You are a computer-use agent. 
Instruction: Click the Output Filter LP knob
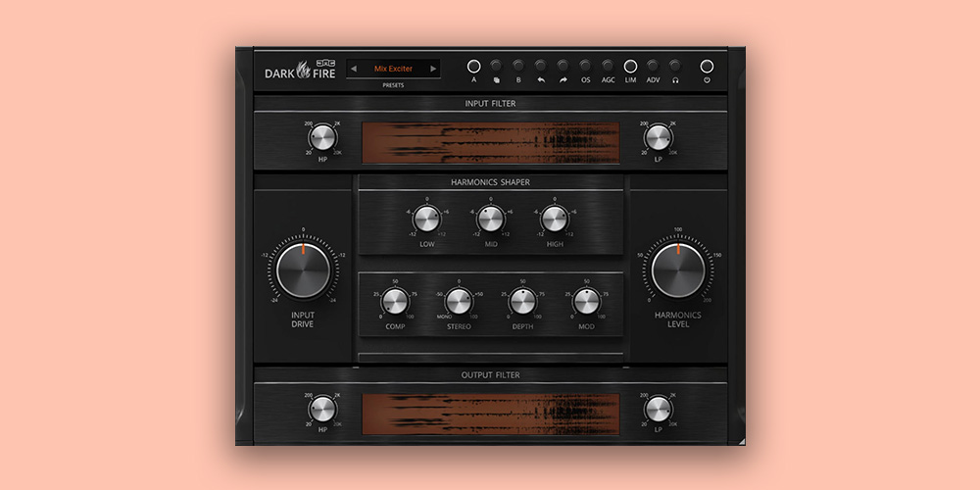[659, 409]
